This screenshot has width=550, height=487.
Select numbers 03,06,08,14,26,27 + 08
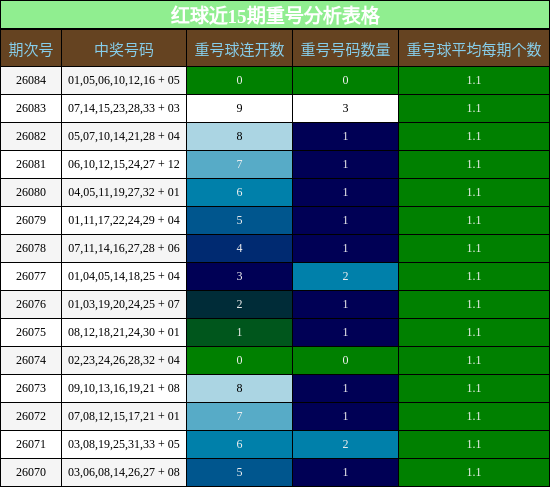pyautogui.click(x=124, y=472)
